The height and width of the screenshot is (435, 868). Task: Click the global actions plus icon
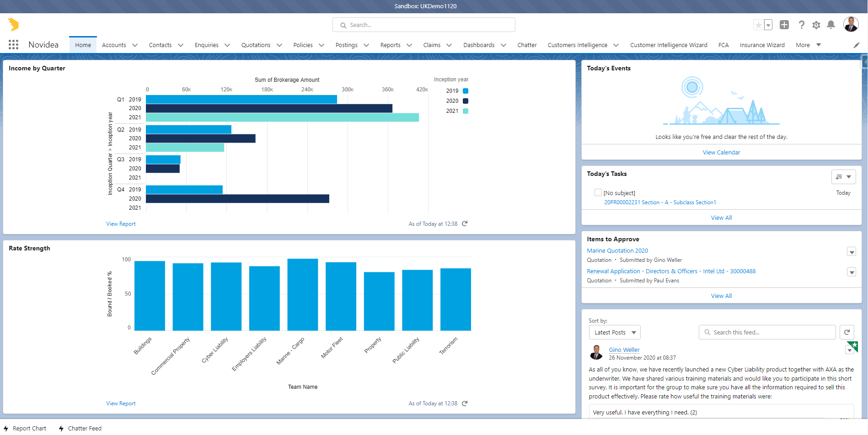pos(784,25)
